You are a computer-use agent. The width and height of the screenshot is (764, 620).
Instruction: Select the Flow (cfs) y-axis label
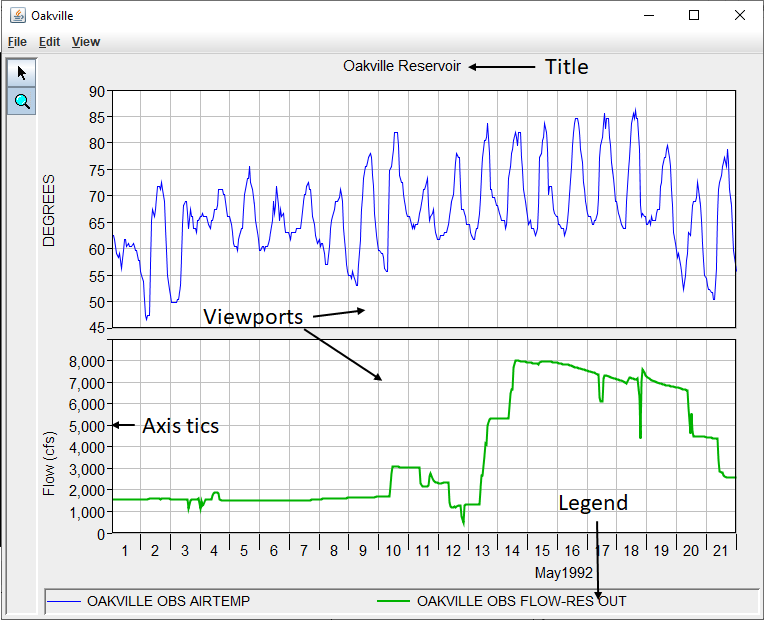pyautogui.click(x=48, y=463)
